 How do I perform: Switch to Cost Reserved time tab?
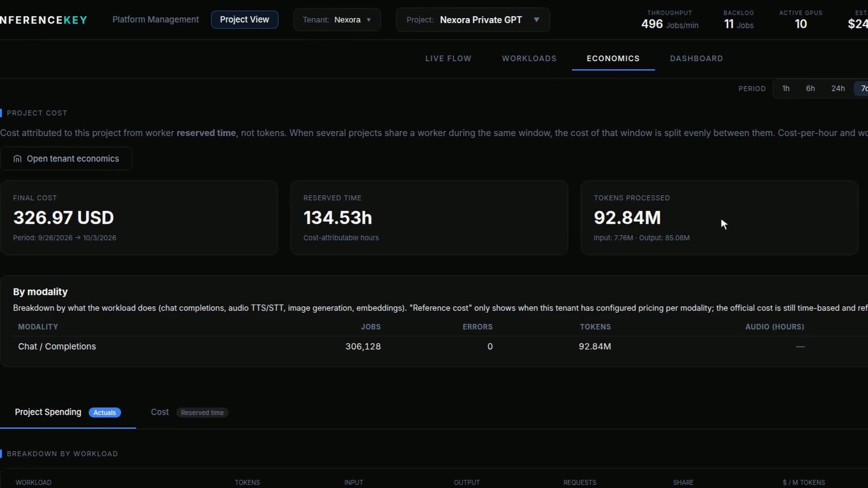[189, 412]
